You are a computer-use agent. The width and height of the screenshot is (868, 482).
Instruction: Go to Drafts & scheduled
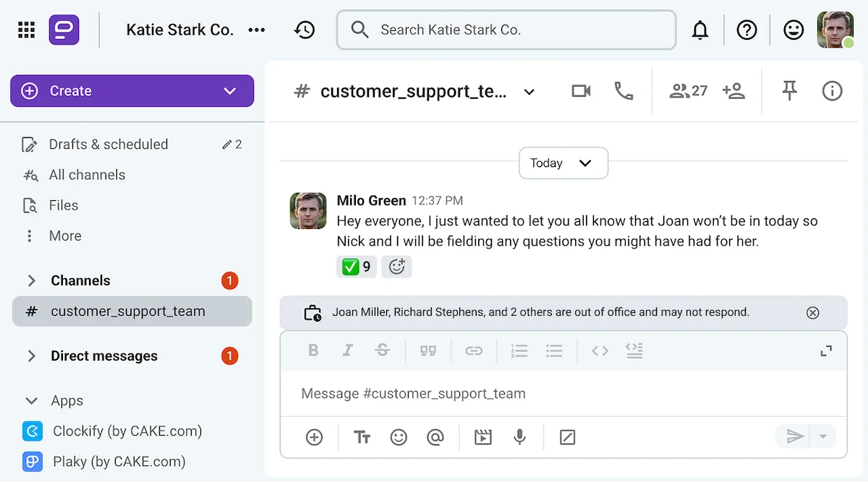pyautogui.click(x=107, y=144)
